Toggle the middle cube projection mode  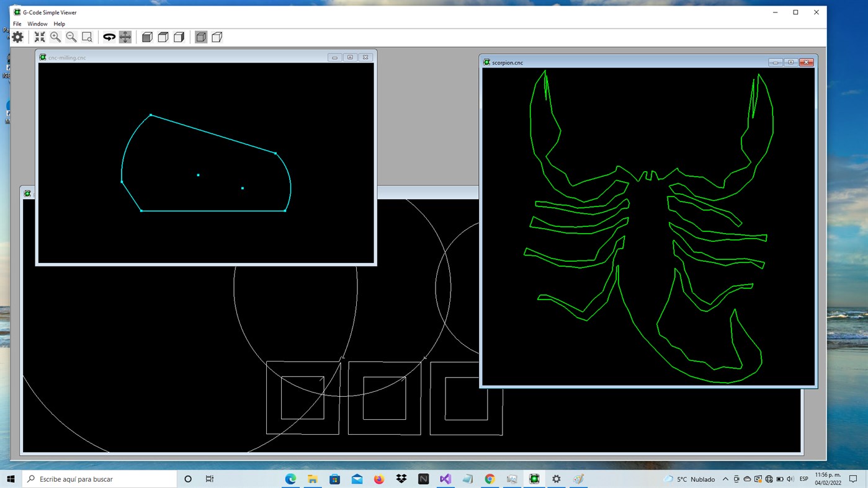pyautogui.click(x=163, y=37)
